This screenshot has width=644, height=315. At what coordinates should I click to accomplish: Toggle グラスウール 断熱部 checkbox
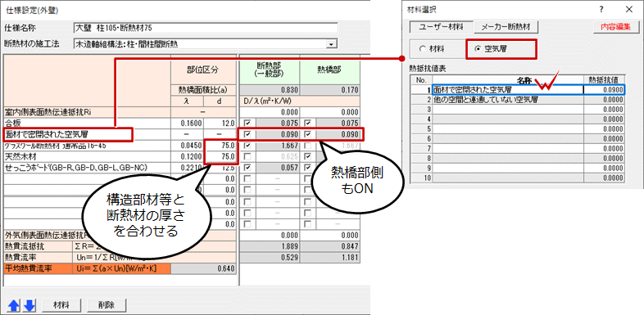pyautogui.click(x=247, y=145)
